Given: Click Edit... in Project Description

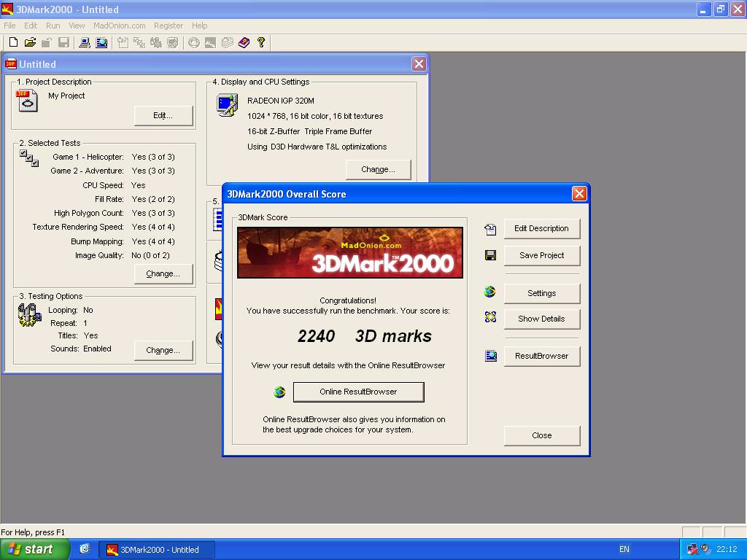Looking at the screenshot, I should [163, 115].
